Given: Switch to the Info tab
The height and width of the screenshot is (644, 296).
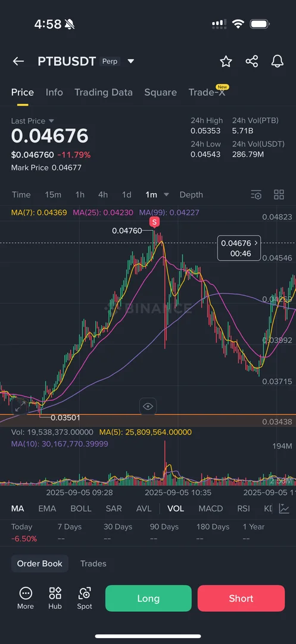Looking at the screenshot, I should [x=54, y=92].
